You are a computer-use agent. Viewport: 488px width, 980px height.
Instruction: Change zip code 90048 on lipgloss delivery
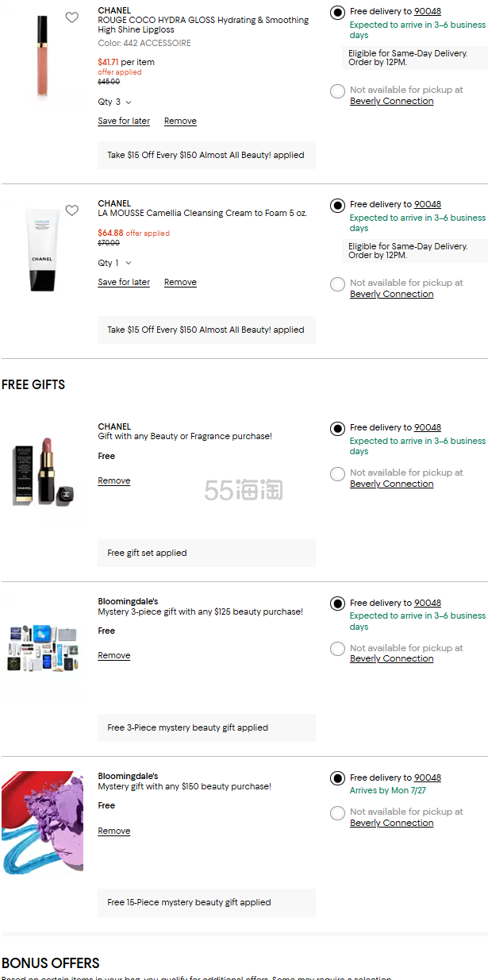428,12
